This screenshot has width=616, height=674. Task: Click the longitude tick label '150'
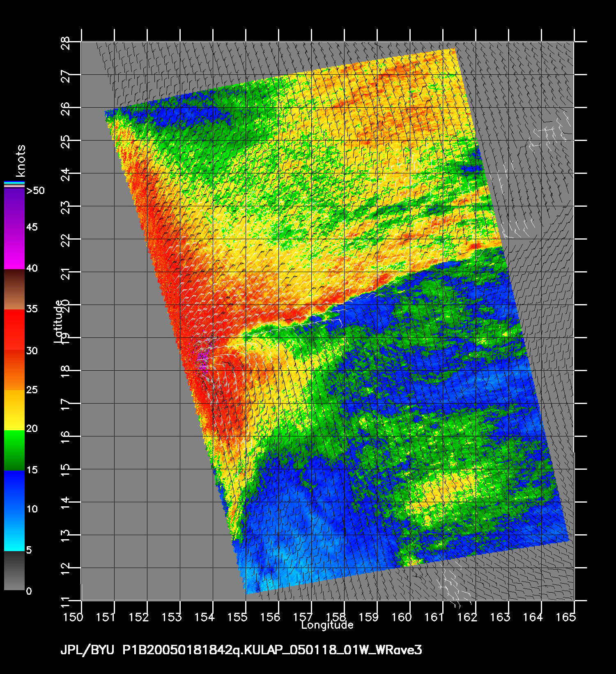[x=73, y=617]
